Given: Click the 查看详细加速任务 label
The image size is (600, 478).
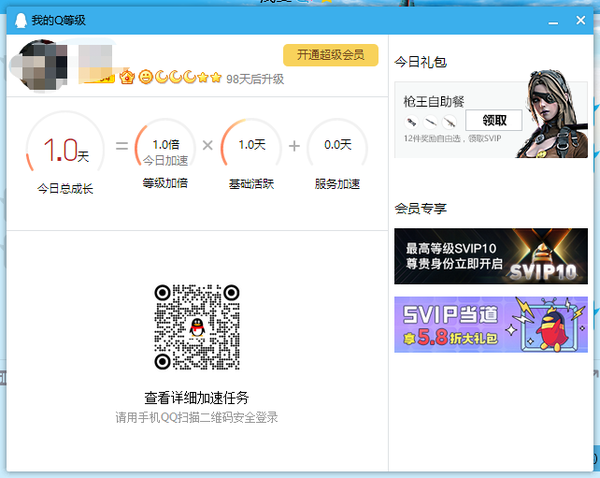Looking at the screenshot, I should tap(196, 397).
